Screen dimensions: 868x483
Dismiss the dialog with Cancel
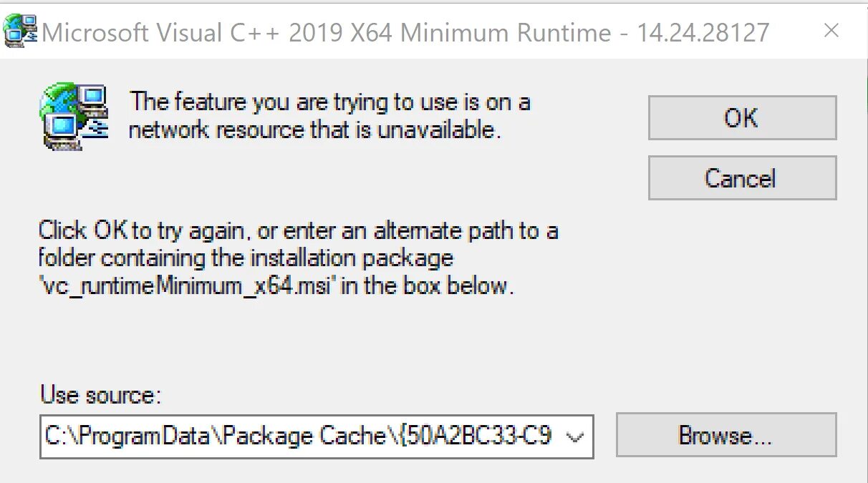(742, 178)
